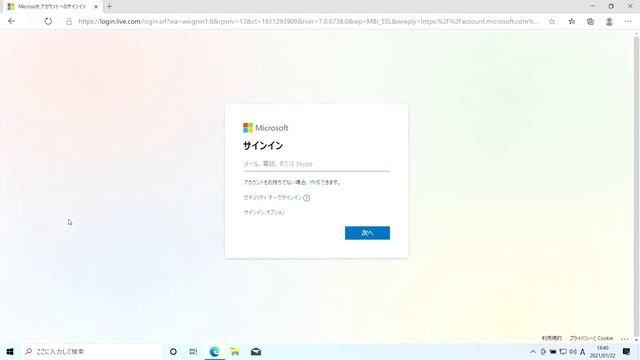Open a new browser tab
The width and height of the screenshot is (640, 360).
tap(109, 7)
